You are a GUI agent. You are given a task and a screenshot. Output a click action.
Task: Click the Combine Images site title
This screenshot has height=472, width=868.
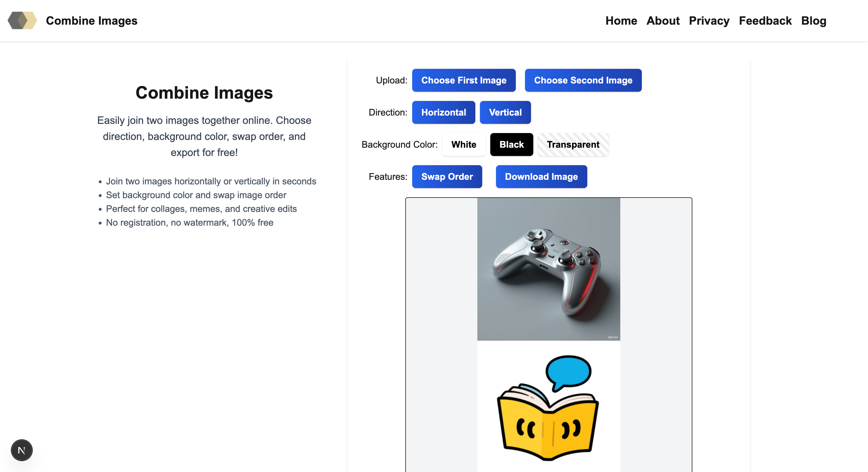point(91,21)
